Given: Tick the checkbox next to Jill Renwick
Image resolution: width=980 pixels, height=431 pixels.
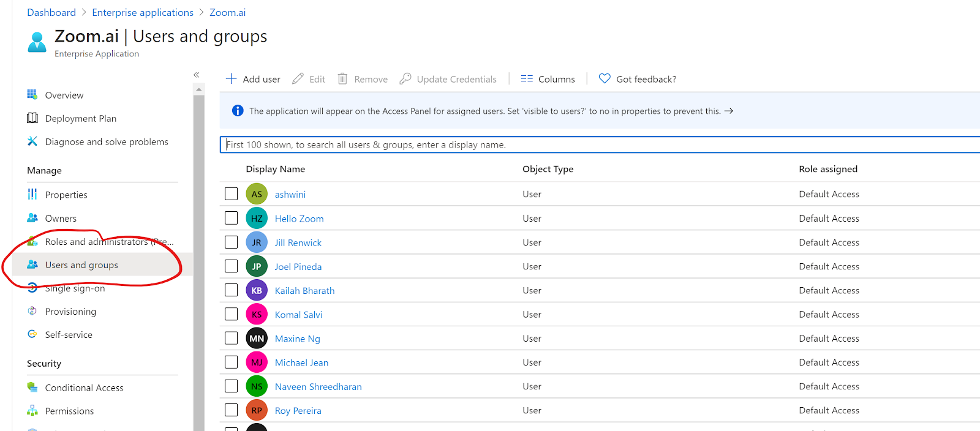Looking at the screenshot, I should 231,242.
